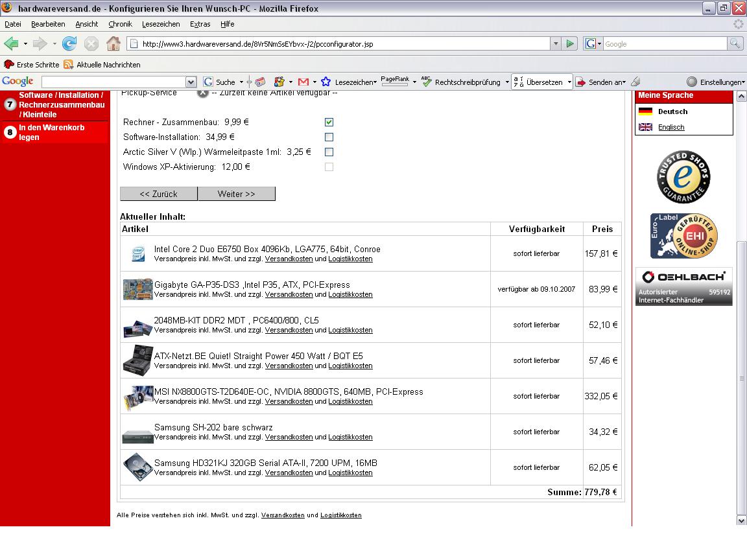
Task: Open the home page icon
Action: click(113, 44)
